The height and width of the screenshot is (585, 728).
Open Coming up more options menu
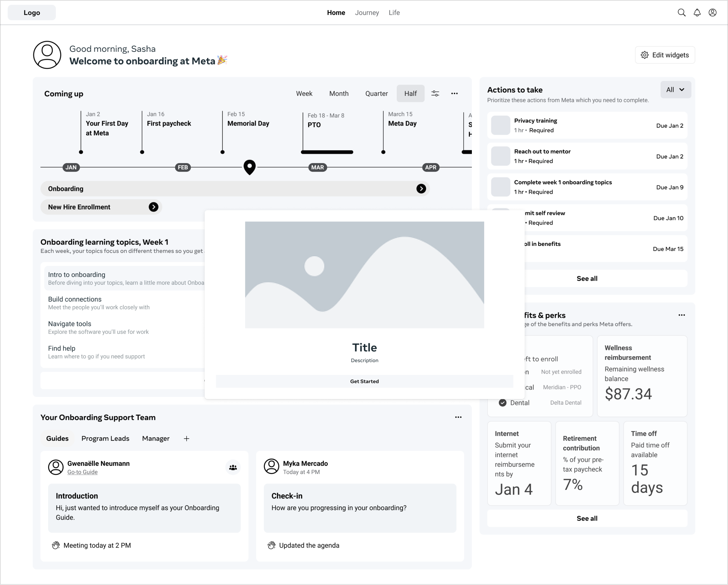coord(454,94)
